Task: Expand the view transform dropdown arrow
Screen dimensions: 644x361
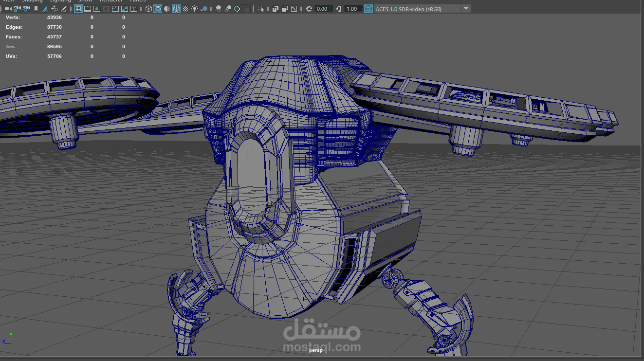Action: 466,9
